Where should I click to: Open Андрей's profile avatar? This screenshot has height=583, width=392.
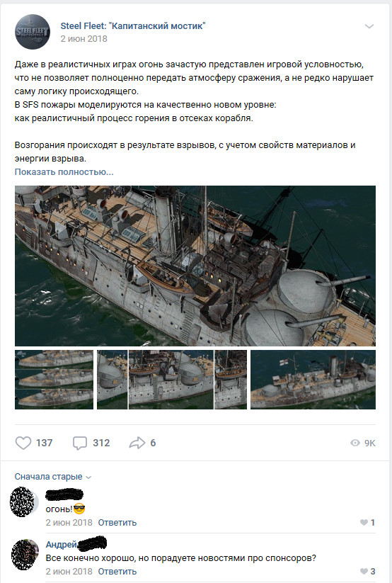25,555
